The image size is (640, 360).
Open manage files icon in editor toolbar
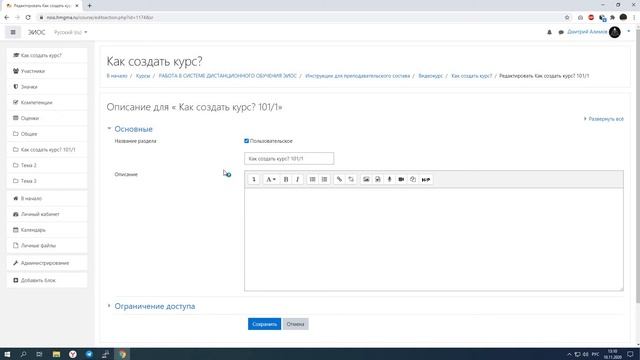(413, 180)
